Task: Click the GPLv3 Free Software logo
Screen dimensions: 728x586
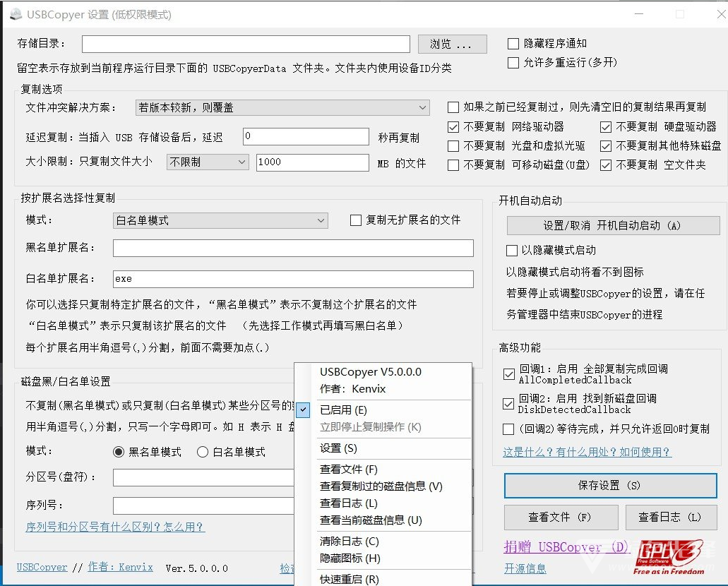Action: point(669,557)
